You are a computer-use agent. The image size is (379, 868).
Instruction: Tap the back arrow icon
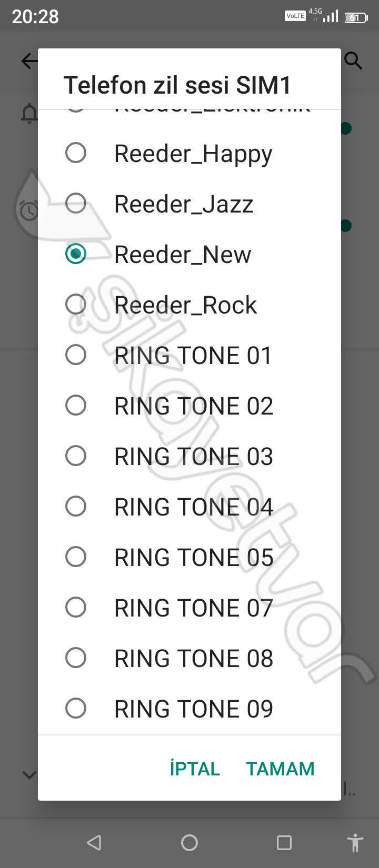tap(29, 61)
